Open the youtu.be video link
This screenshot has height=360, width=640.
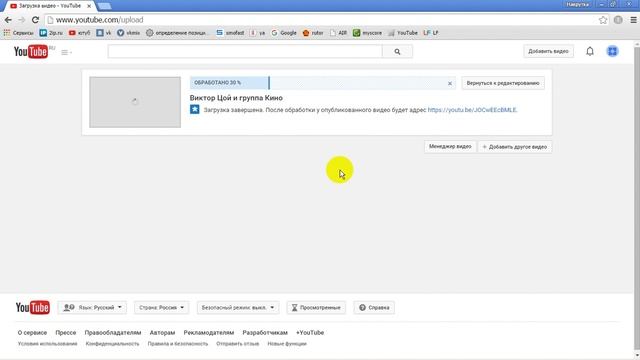472,110
